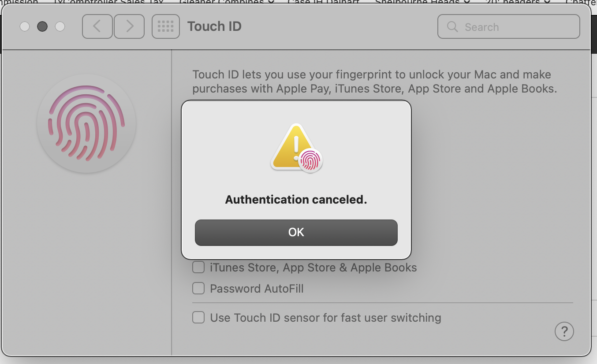
Task: Click the dark gray minimize window button
Action: [42, 26]
